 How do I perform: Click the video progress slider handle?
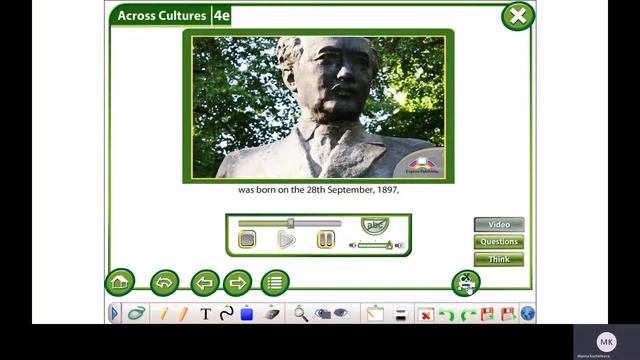[291, 223]
